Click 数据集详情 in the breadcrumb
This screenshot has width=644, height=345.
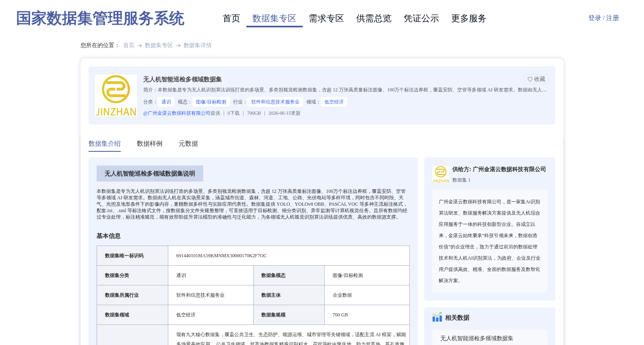point(198,45)
